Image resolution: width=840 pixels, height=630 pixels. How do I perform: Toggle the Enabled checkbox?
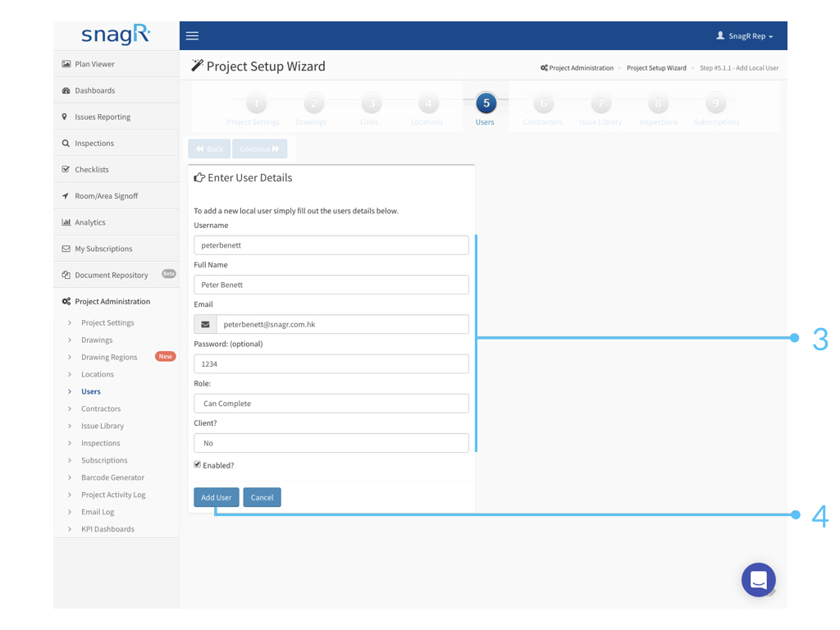tap(197, 464)
